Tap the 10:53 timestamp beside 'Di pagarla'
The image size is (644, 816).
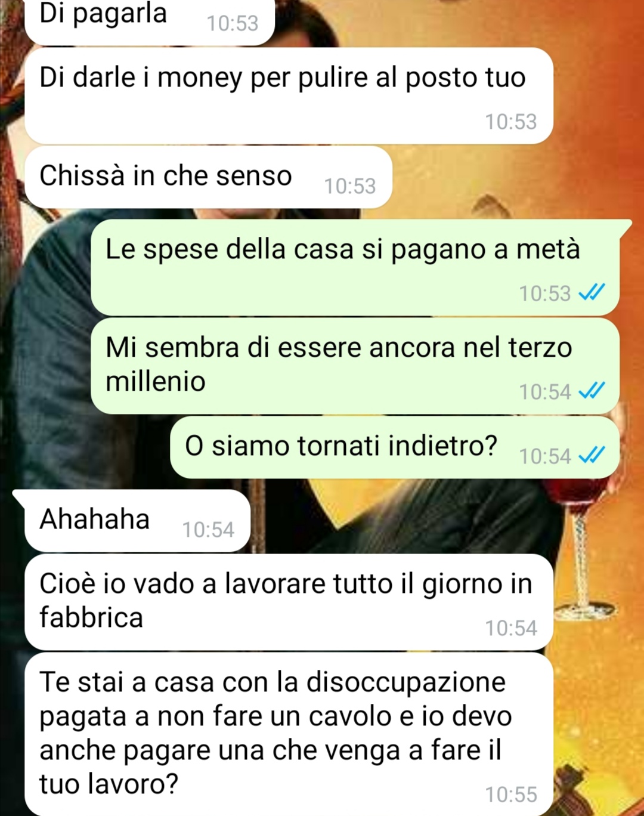pyautogui.click(x=233, y=23)
